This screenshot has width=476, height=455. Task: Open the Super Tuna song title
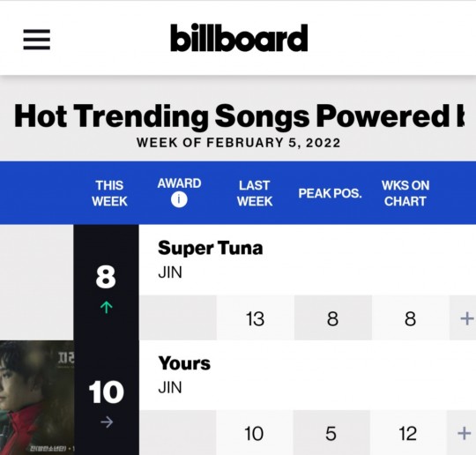[x=210, y=249]
